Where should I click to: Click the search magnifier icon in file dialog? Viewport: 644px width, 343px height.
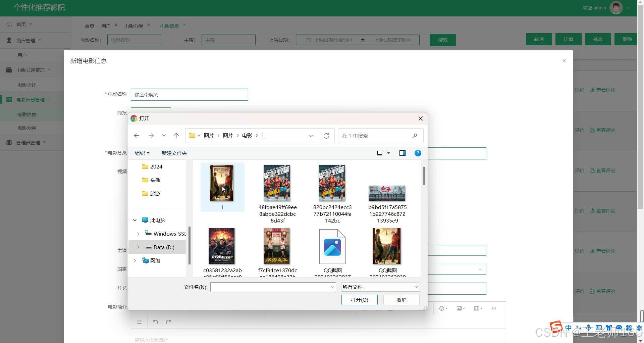tap(415, 136)
